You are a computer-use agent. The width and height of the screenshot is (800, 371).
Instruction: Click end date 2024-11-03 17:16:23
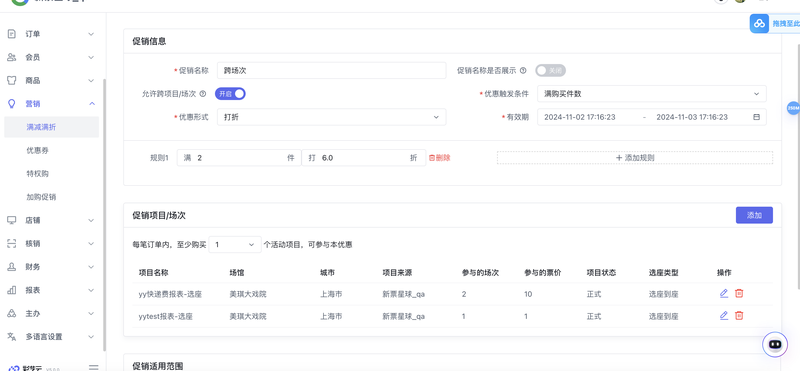pyautogui.click(x=692, y=117)
